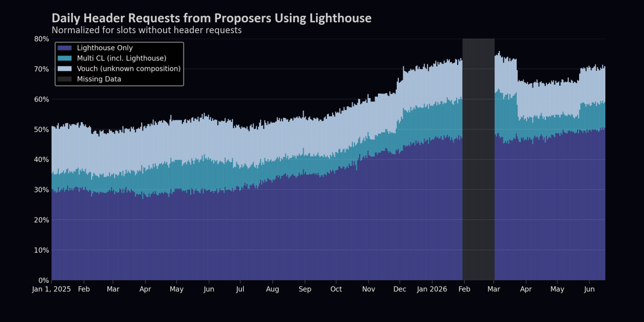Image resolution: width=644 pixels, height=322 pixels.
Task: Click the 'Aug' x-axis label
Action: [273, 289]
